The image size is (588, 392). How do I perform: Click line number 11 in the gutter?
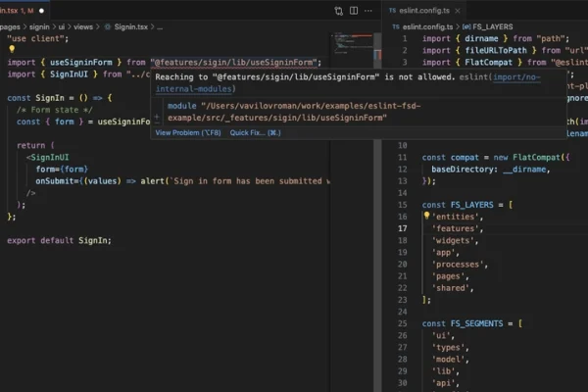403,158
